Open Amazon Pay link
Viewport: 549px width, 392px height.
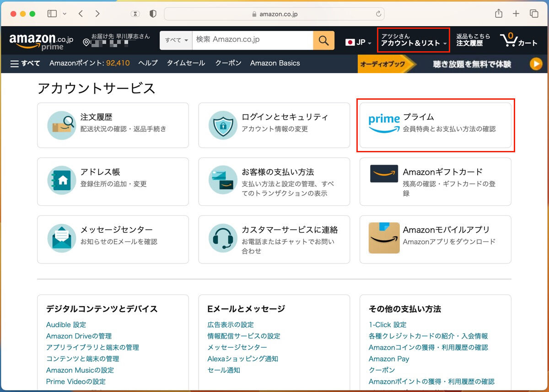click(389, 359)
